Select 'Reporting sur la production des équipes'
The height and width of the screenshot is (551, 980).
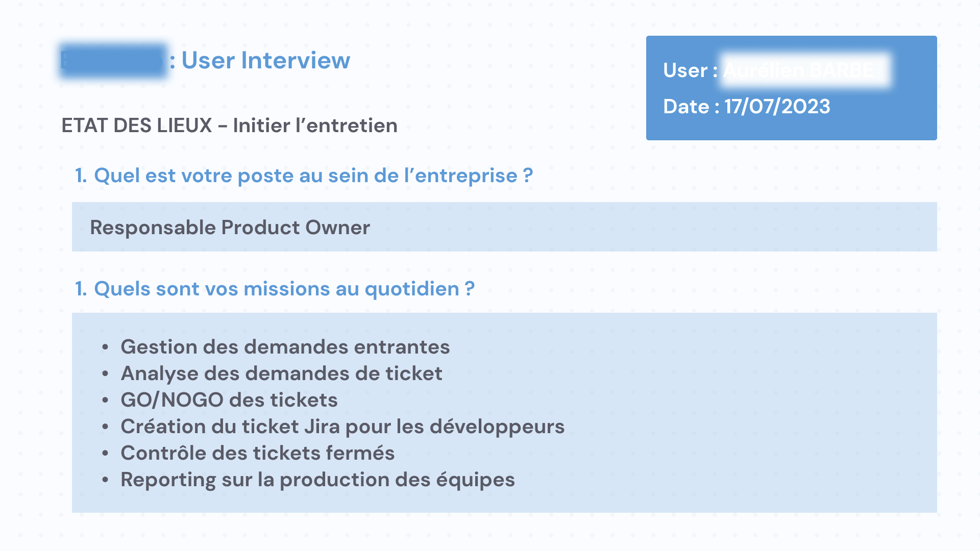point(317,480)
